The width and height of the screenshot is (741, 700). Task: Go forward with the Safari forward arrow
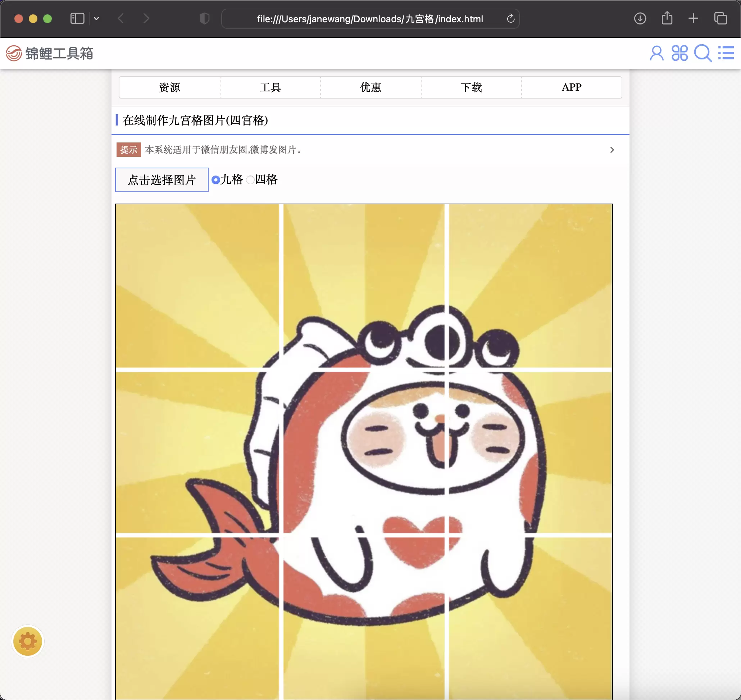(146, 18)
